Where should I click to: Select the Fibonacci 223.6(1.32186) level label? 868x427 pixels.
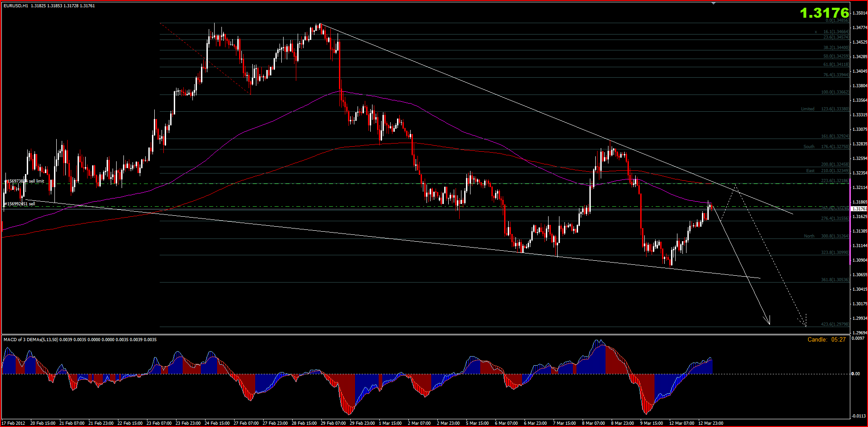click(835, 181)
